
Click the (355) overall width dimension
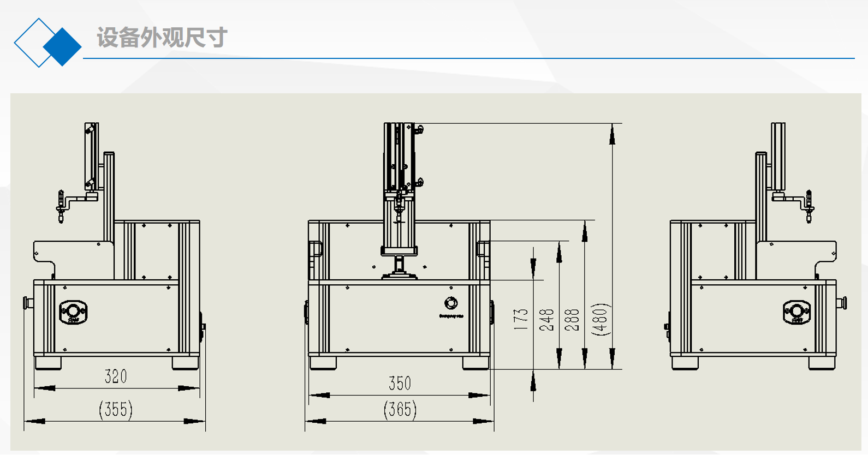point(116,410)
